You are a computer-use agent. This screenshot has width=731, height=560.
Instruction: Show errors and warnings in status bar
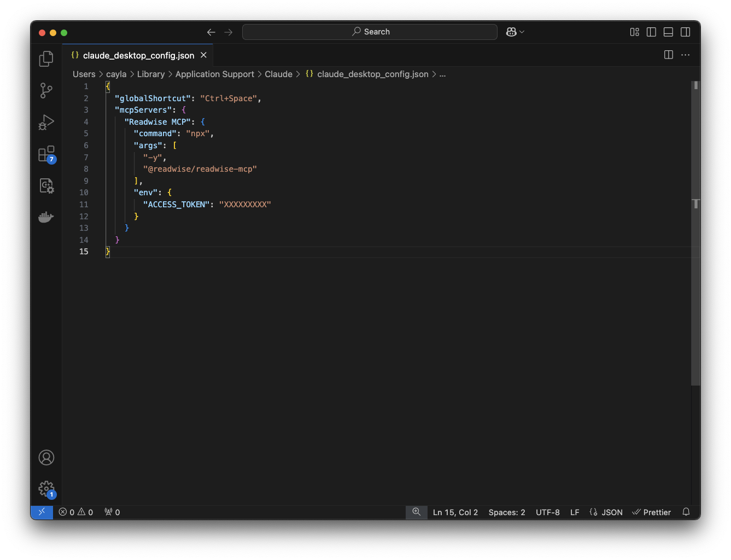76,512
